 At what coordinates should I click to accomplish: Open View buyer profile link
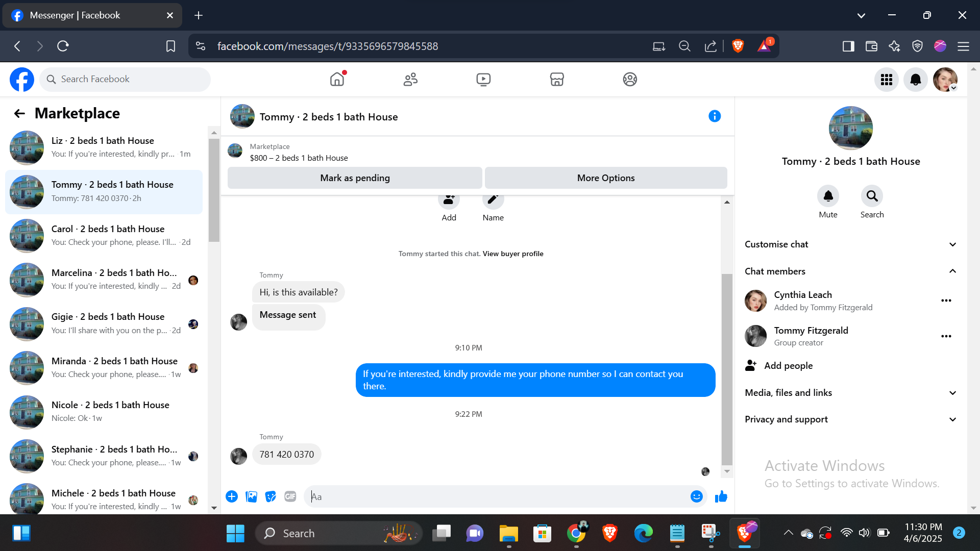pos(512,254)
